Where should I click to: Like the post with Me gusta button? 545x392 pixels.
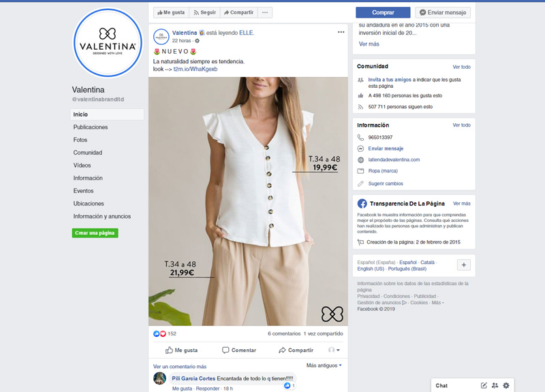pyautogui.click(x=181, y=350)
